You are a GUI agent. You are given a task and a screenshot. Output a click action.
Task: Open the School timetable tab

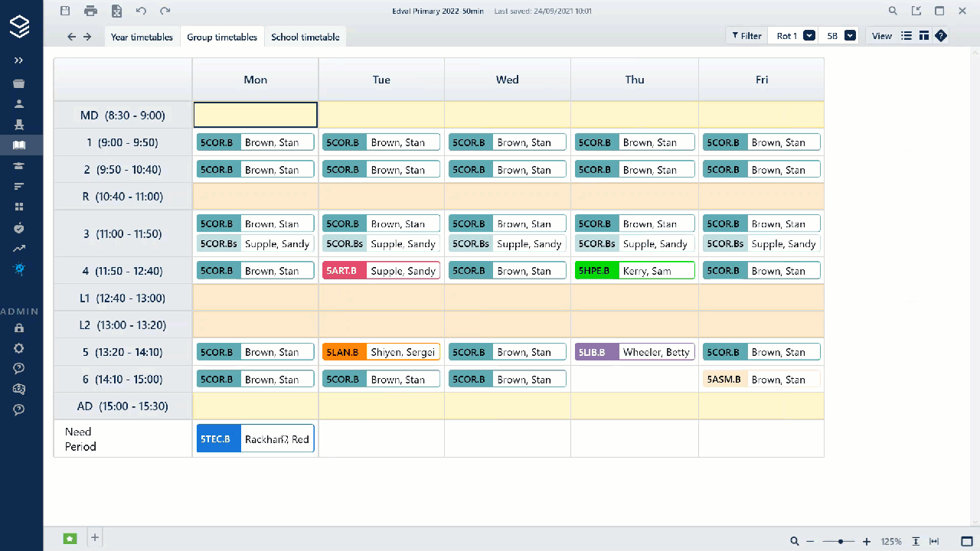click(x=305, y=36)
